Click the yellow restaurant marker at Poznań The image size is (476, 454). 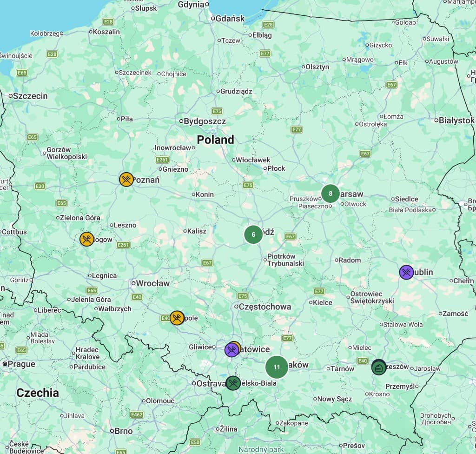(x=126, y=179)
